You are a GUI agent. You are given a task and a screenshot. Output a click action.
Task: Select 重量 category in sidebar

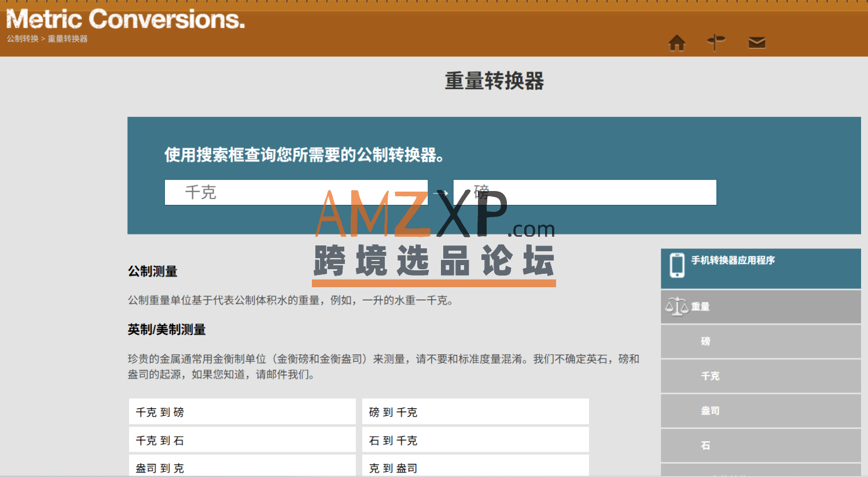[700, 307]
